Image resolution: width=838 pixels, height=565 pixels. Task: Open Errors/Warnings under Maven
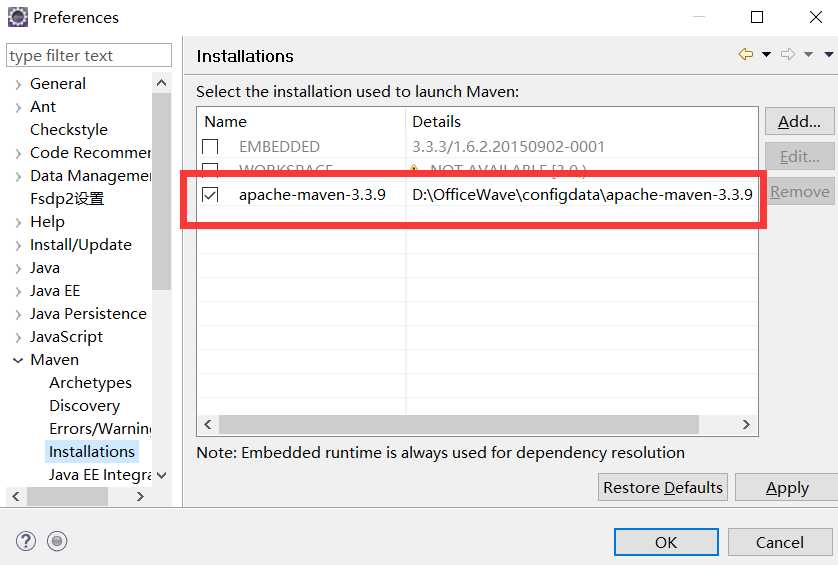100,429
